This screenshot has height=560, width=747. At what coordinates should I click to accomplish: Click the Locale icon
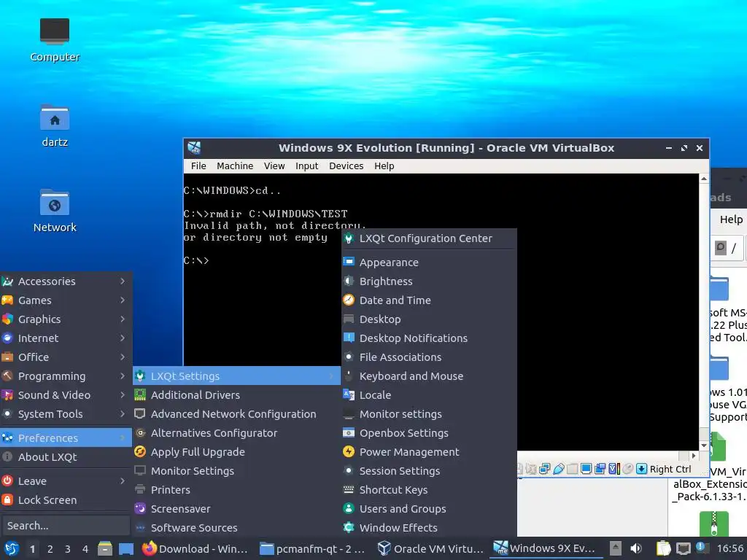349,394
